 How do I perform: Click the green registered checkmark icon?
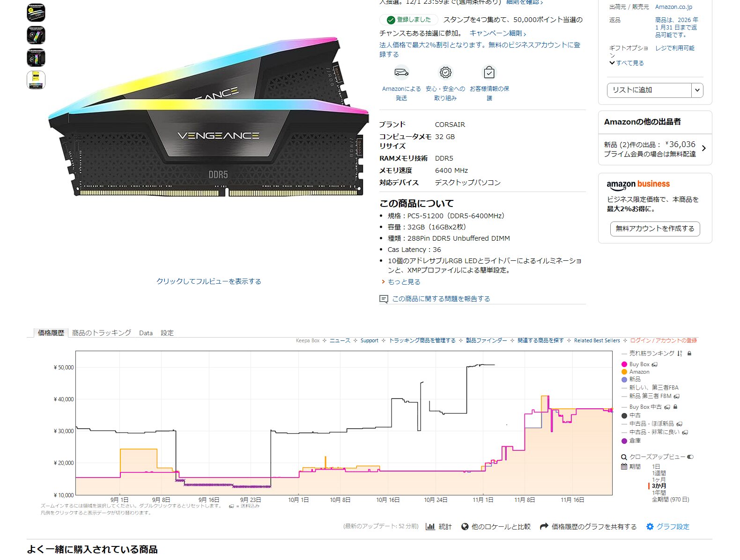pyautogui.click(x=391, y=20)
